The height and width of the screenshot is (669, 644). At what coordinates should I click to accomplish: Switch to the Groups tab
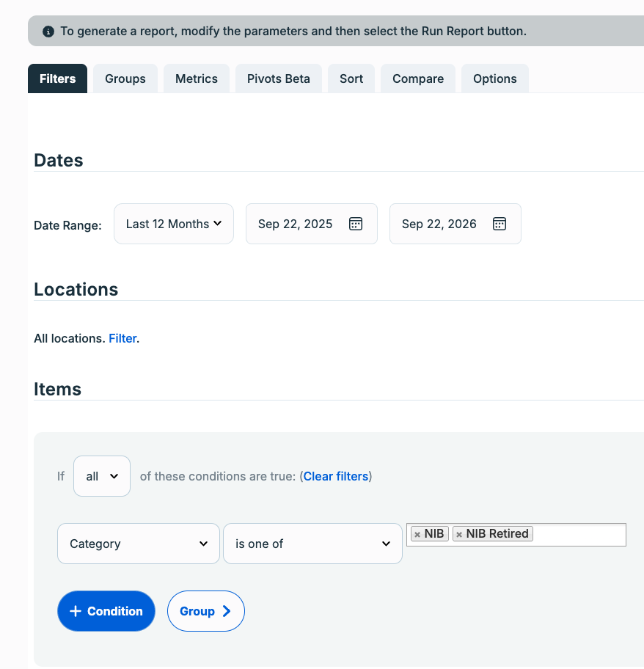tap(125, 78)
